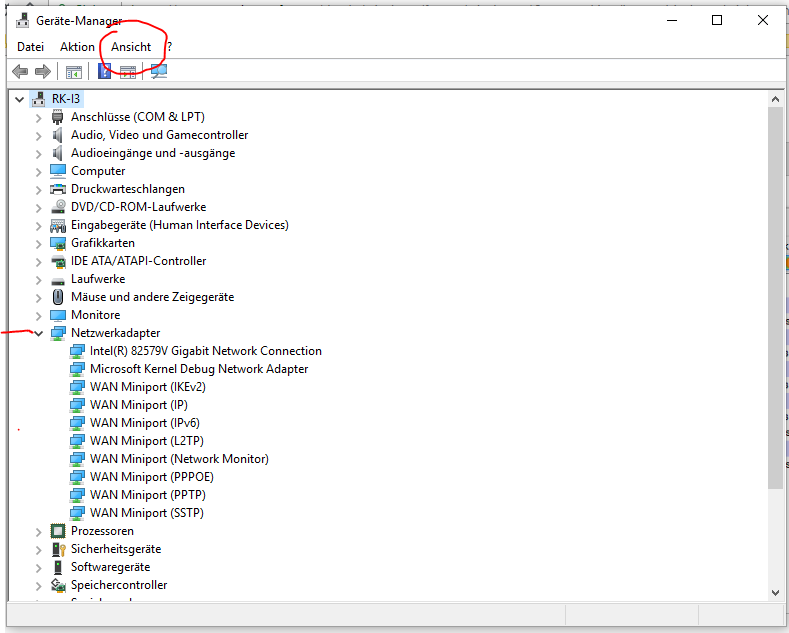Expand the Prozessoren chevron
Viewport: 789px width, 633px height.
point(39,532)
